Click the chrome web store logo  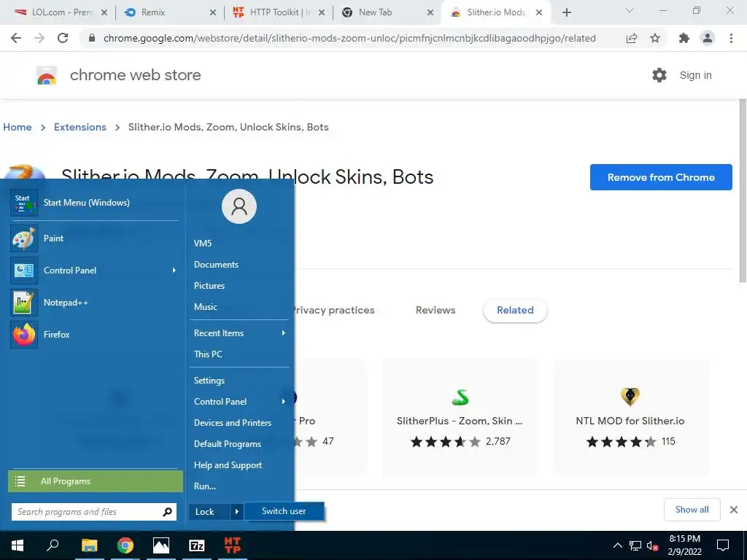click(47, 75)
